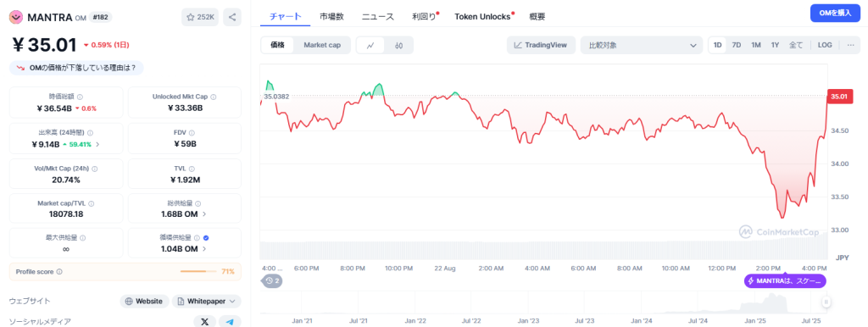The height and width of the screenshot is (327, 868).
Task: Open the Whitepaper dropdown
Action: point(207,302)
